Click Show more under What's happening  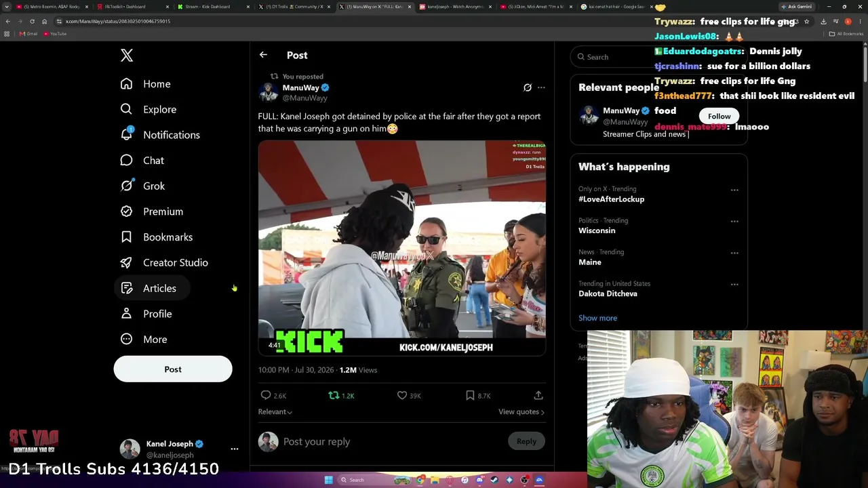coord(597,318)
